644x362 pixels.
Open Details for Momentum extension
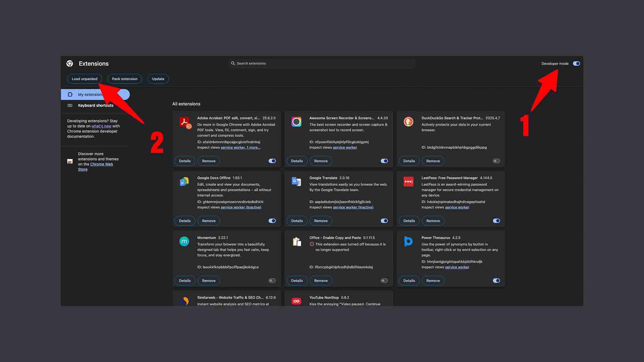185,281
